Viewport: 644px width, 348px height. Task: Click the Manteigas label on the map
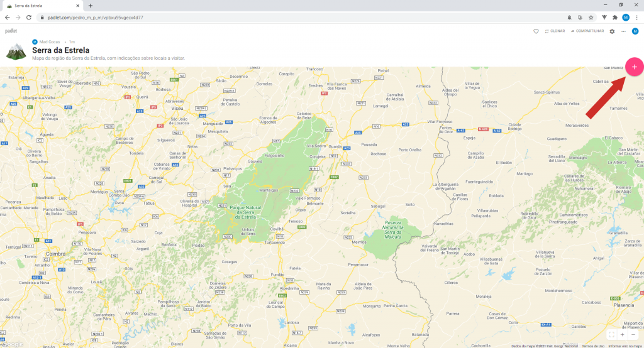click(269, 190)
